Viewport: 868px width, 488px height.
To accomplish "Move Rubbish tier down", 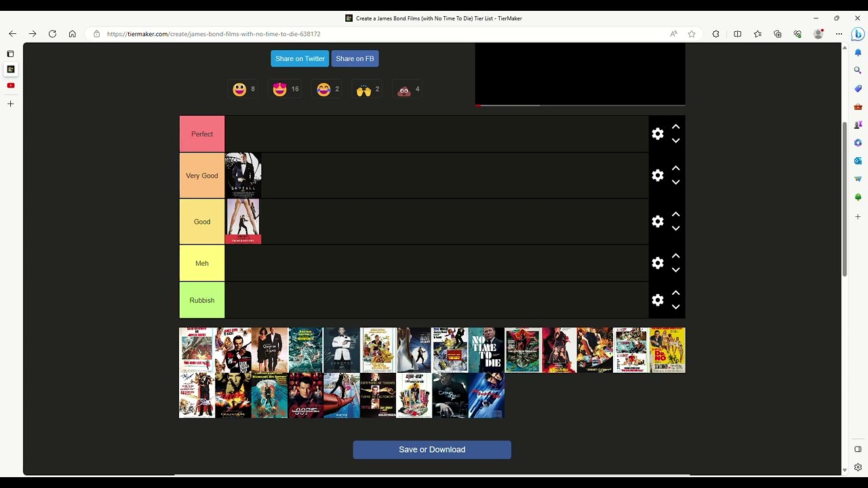I will (x=675, y=307).
